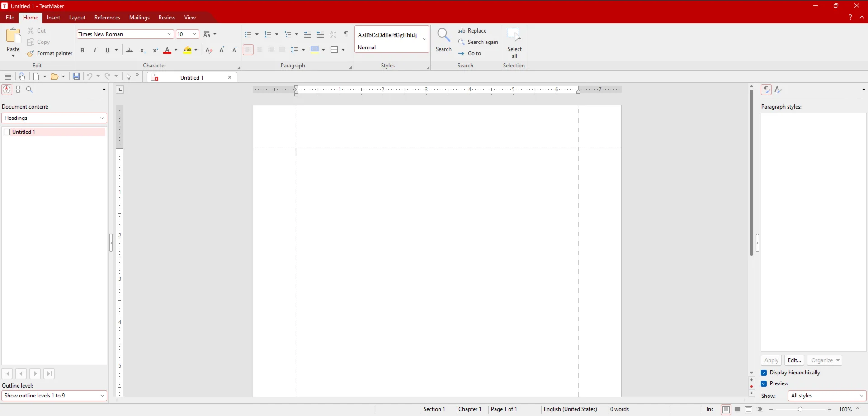The width and height of the screenshot is (868, 416).
Task: Open the Times New Roman font dropdown
Action: click(169, 34)
